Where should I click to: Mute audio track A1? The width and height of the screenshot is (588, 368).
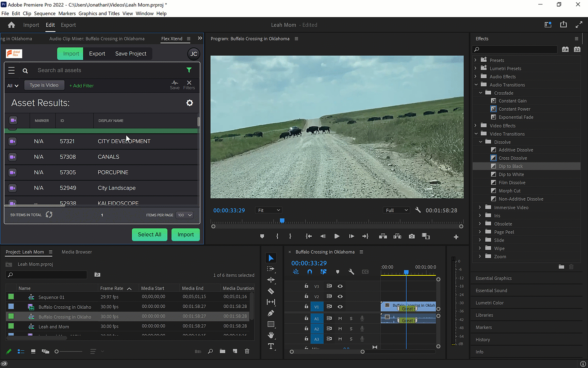(340, 319)
